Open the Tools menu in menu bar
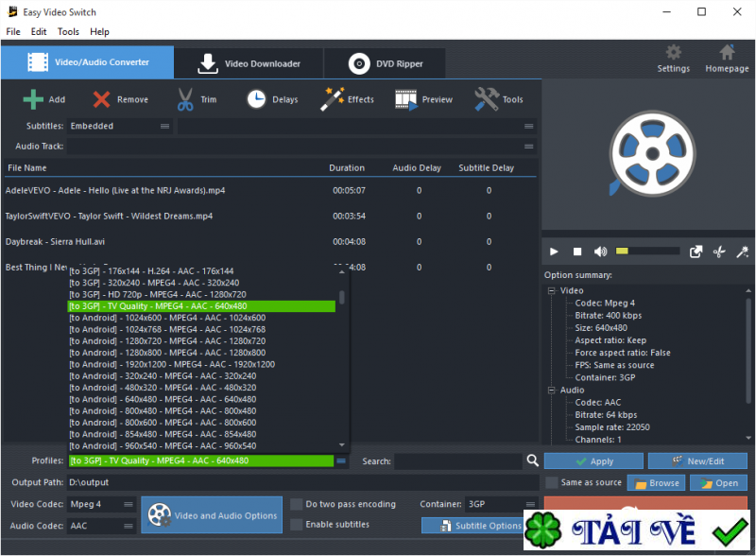This screenshot has width=756, height=556. pos(68,31)
